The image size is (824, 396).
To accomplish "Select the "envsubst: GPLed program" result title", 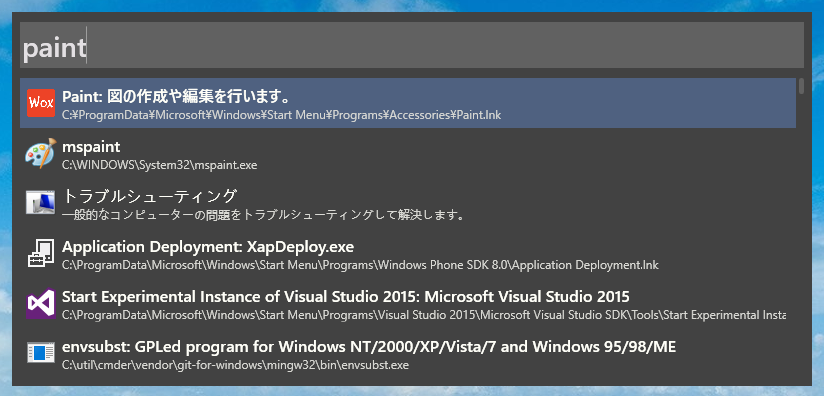I will (x=369, y=347).
